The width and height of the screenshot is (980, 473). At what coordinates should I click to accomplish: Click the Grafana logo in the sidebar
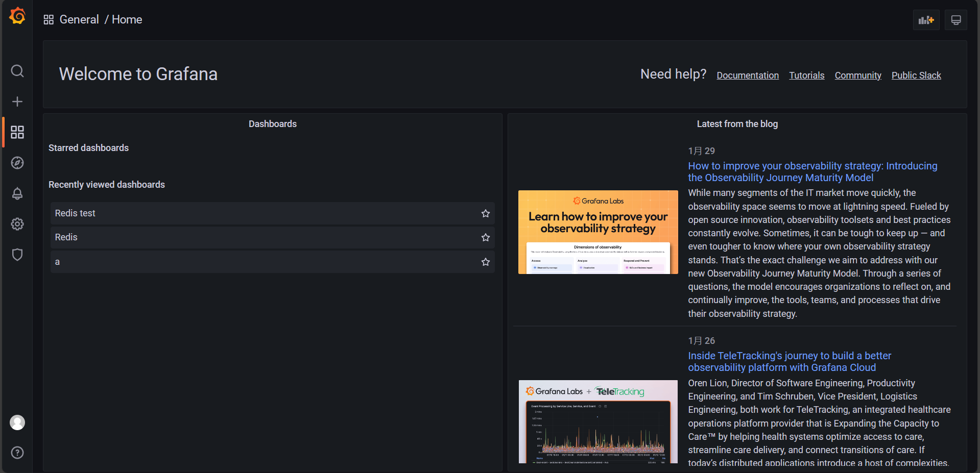tap(17, 16)
